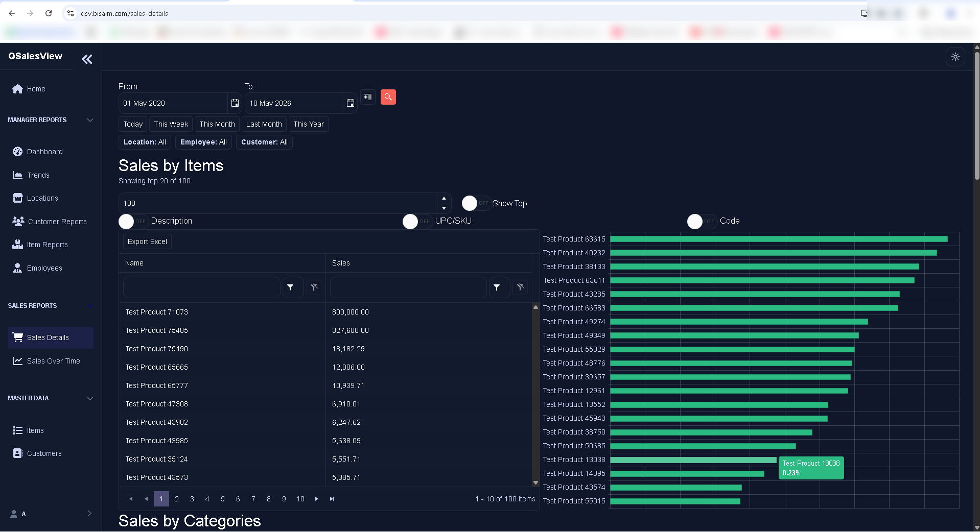Select the This Month date range
980x532 pixels.
pos(217,124)
